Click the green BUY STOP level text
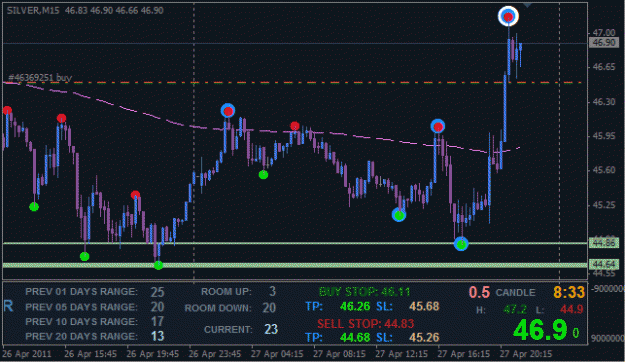The height and width of the screenshot is (362, 625). click(364, 292)
